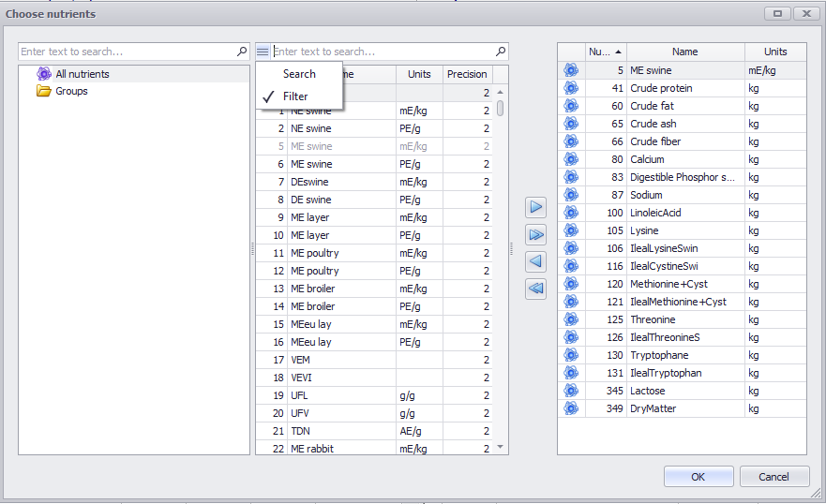
Task: Click nutrient icon in the Methionine+Cyst row
Action: (x=571, y=284)
